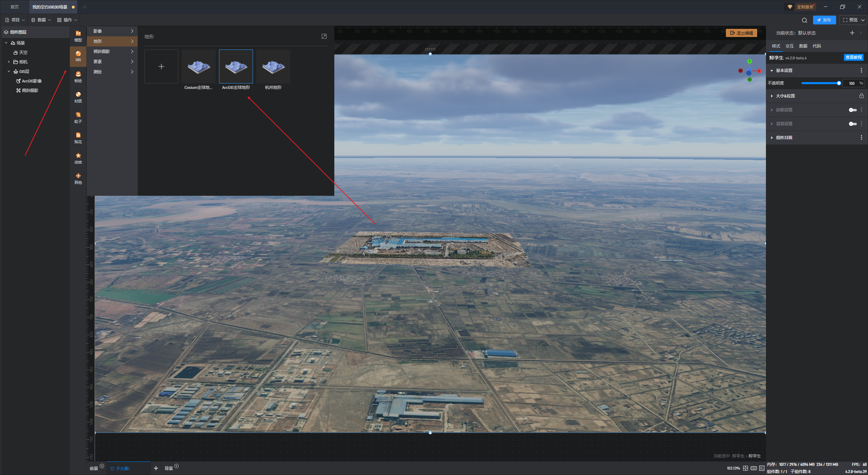Switch to the 交互 tab
Image resolution: width=868 pixels, height=475 pixels.
[x=789, y=46]
